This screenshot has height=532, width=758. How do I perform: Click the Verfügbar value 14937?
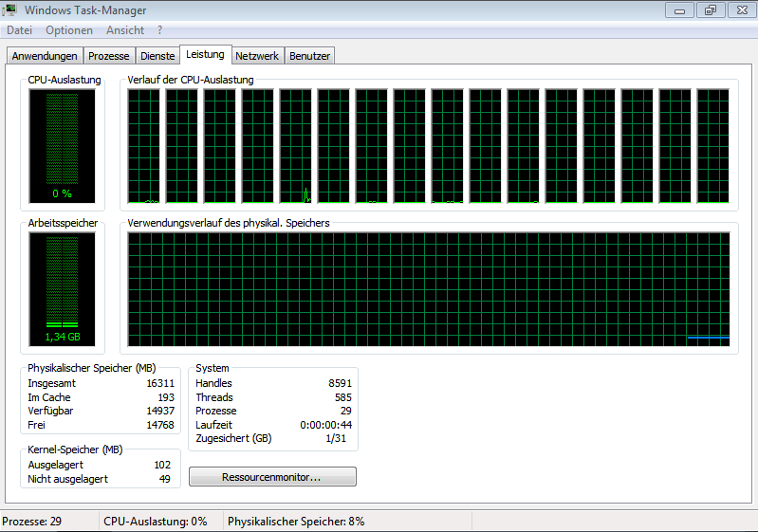click(160, 411)
